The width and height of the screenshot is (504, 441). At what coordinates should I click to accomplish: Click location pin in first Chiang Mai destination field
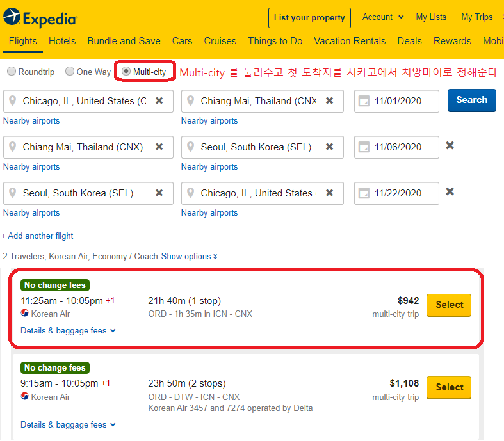pos(191,101)
